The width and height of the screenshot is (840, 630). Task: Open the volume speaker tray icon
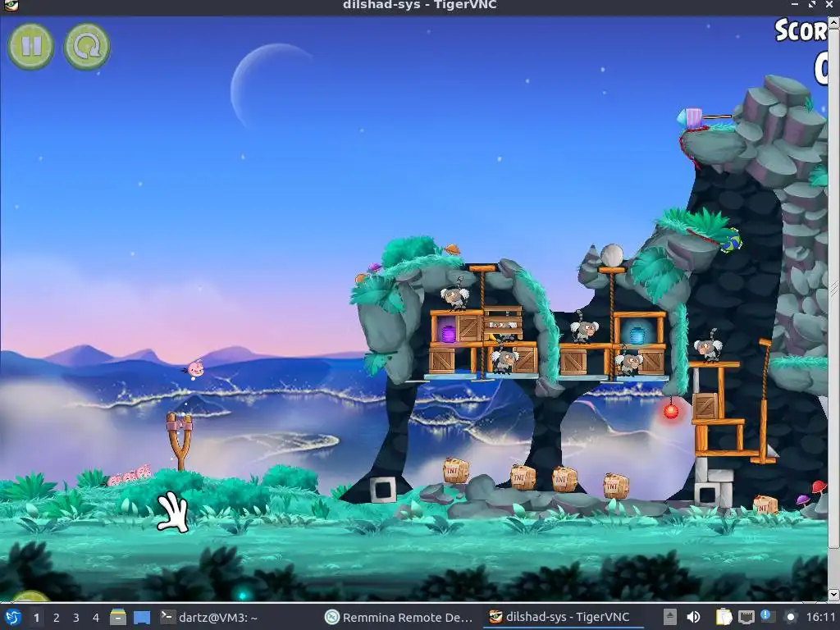[693, 617]
